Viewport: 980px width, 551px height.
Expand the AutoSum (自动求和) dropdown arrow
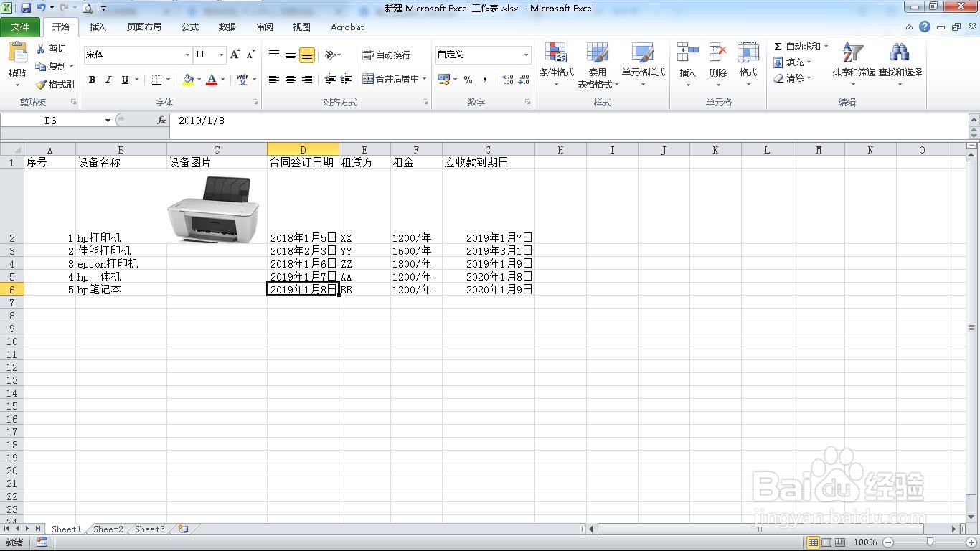click(x=826, y=46)
